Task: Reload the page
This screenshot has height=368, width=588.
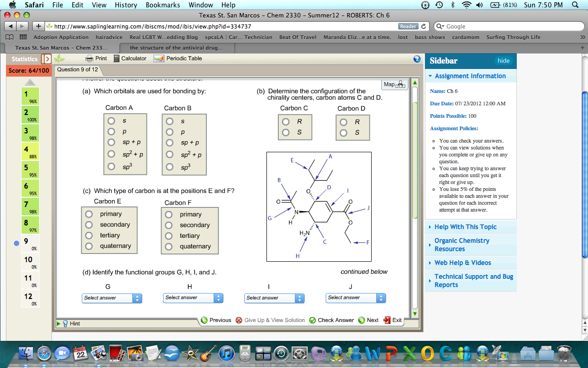Action: click(x=424, y=26)
